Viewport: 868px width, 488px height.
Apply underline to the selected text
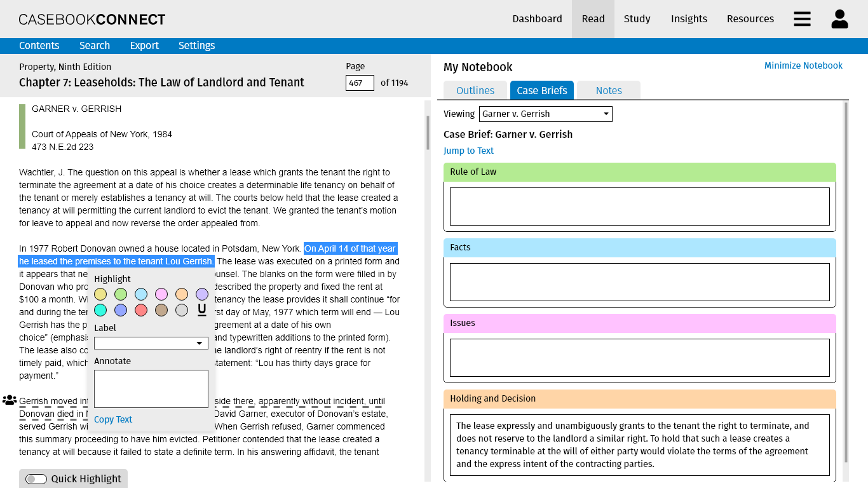tap(202, 310)
